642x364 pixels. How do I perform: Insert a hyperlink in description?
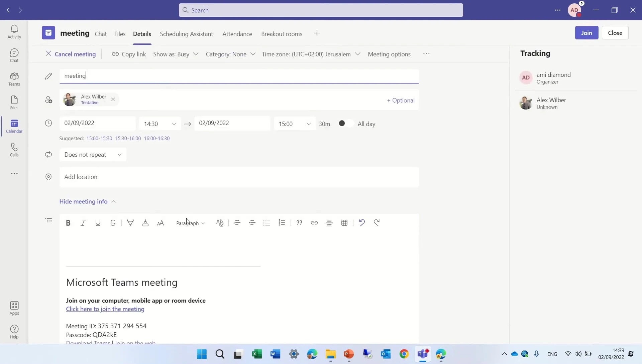(314, 223)
